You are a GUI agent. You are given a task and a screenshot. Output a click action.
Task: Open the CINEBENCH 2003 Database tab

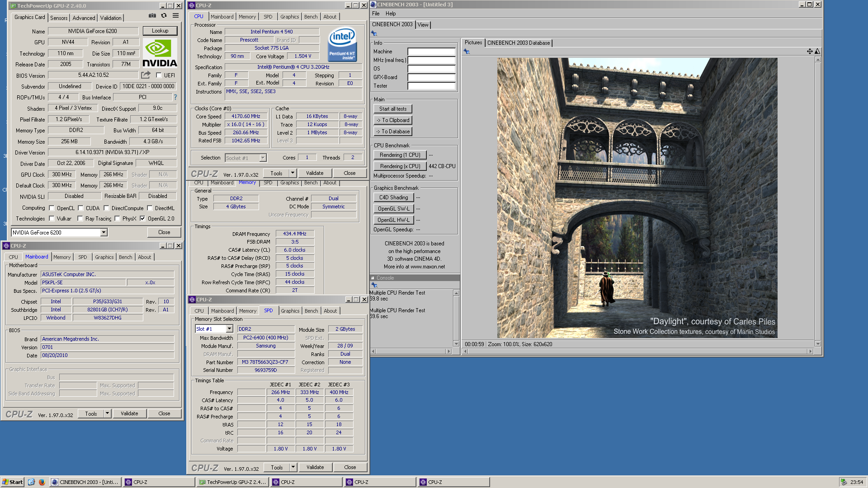(519, 43)
